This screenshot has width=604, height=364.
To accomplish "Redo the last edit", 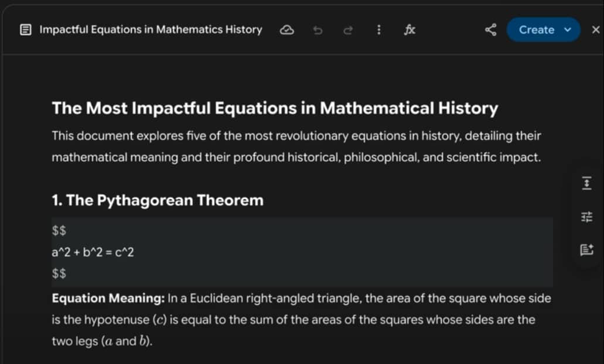I will (x=348, y=29).
